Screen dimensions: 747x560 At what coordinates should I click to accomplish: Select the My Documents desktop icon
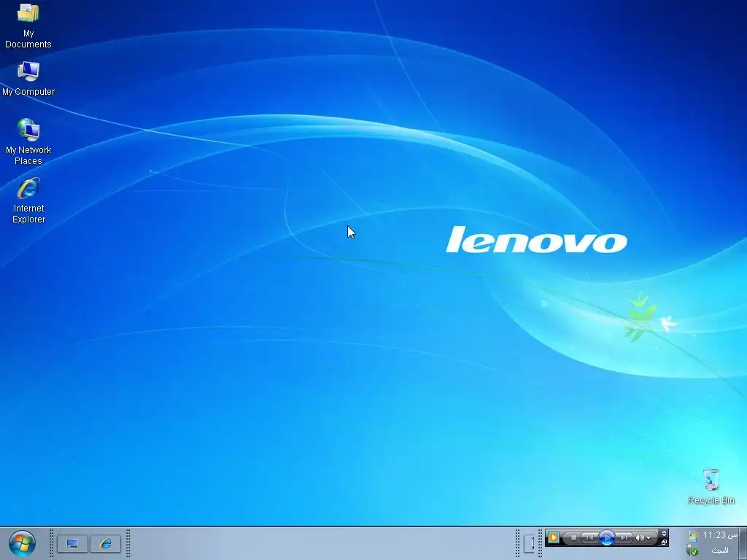[28, 26]
